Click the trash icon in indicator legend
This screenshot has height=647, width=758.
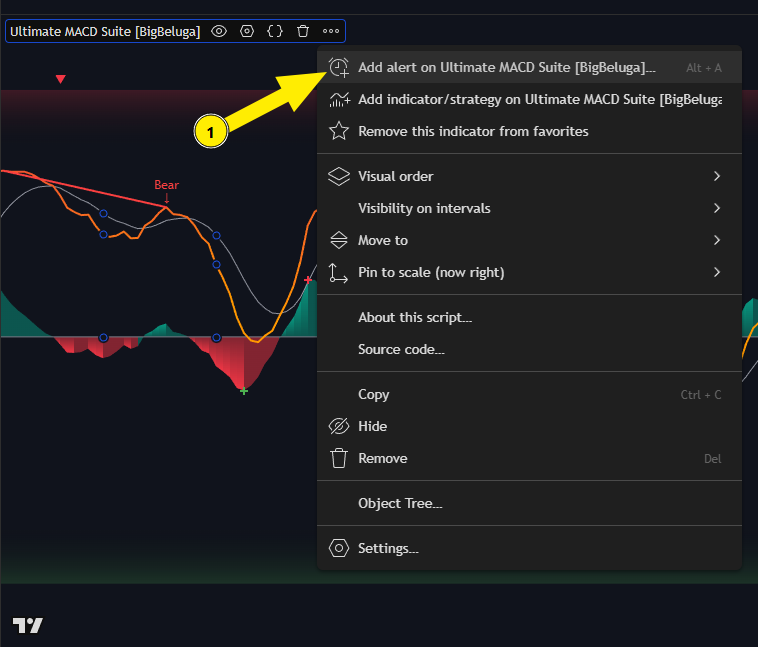tap(303, 31)
